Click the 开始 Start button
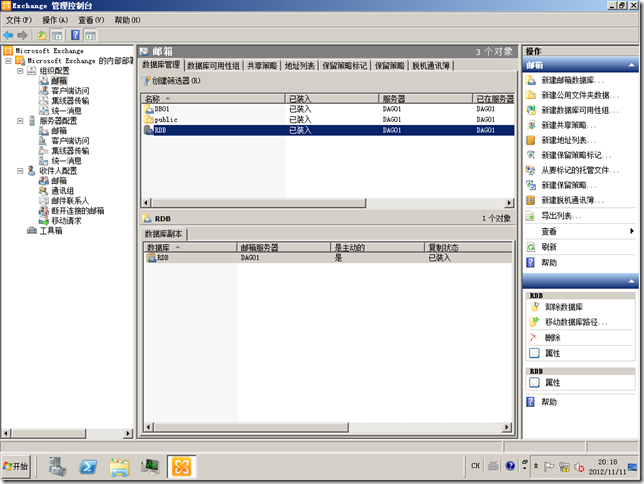This screenshot has width=644, height=484. pos(16,467)
